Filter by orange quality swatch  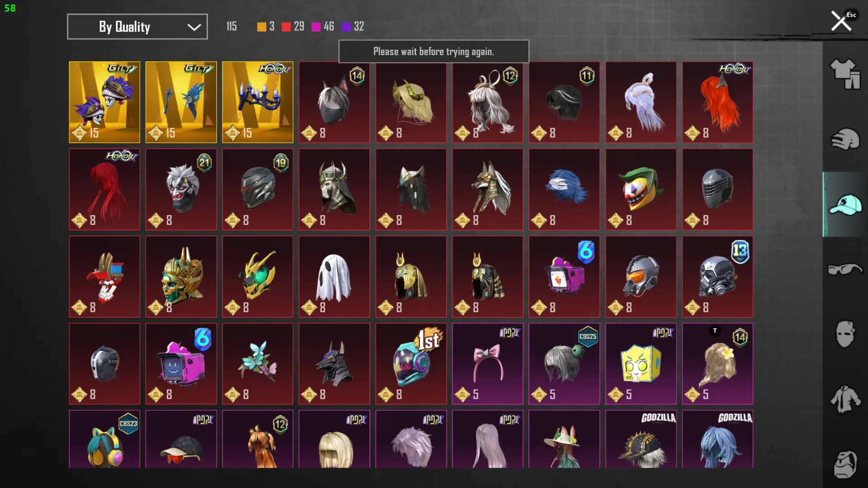coord(261,27)
